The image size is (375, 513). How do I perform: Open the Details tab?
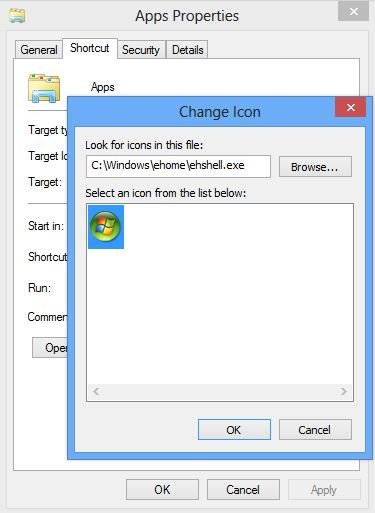pyautogui.click(x=188, y=50)
